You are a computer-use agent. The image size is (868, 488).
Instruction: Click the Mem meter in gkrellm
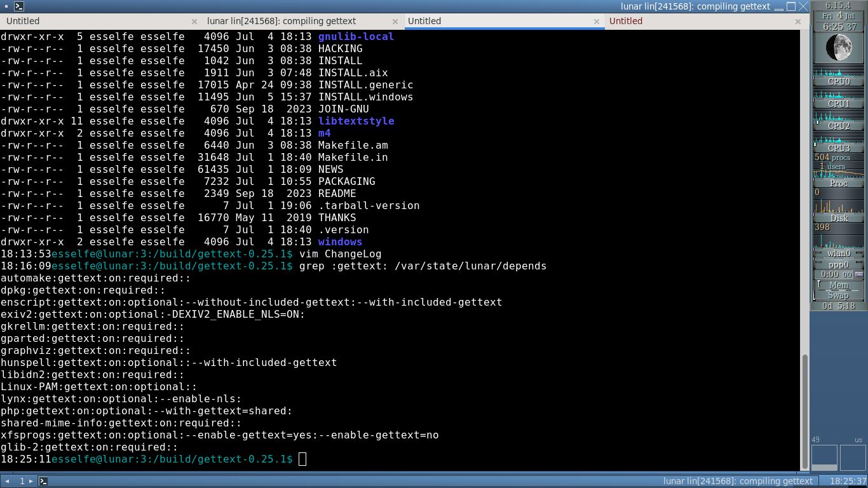pyautogui.click(x=839, y=285)
